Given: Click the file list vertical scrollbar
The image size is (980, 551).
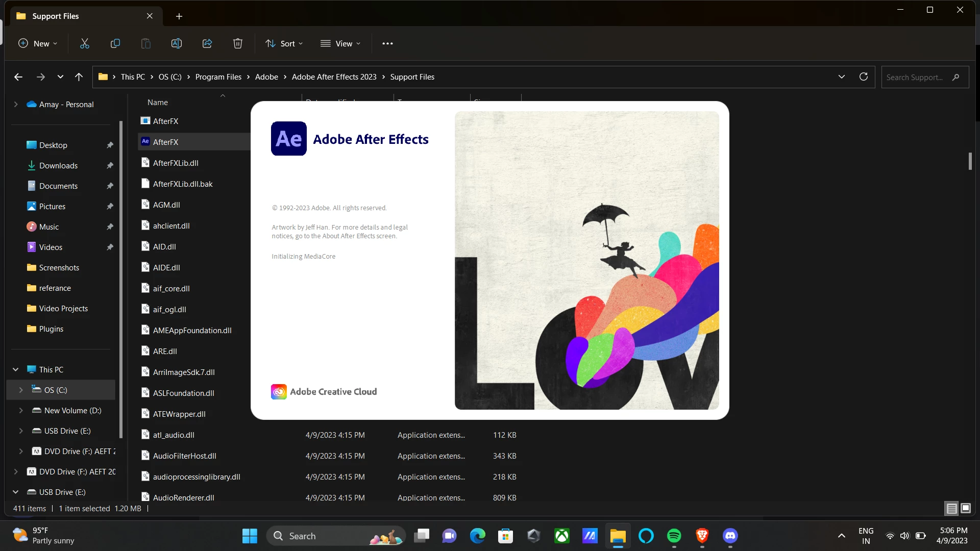Looking at the screenshot, I should click(x=970, y=161).
